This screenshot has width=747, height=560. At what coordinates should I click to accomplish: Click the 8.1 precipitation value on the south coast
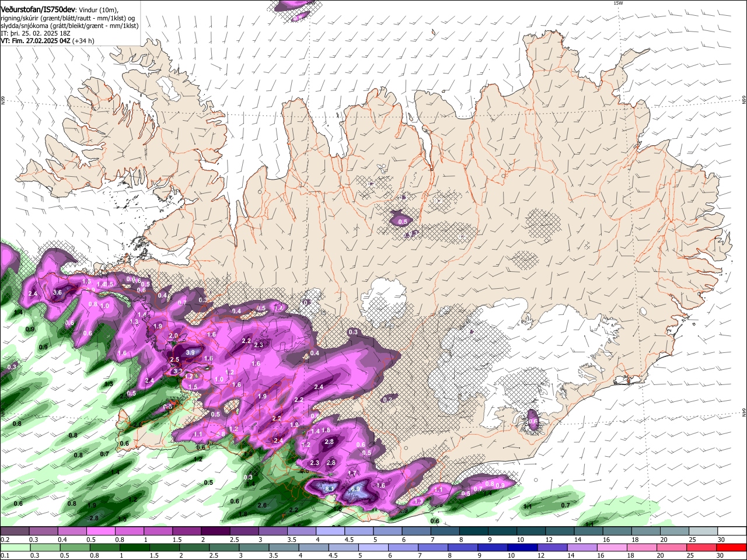pyautogui.click(x=329, y=489)
